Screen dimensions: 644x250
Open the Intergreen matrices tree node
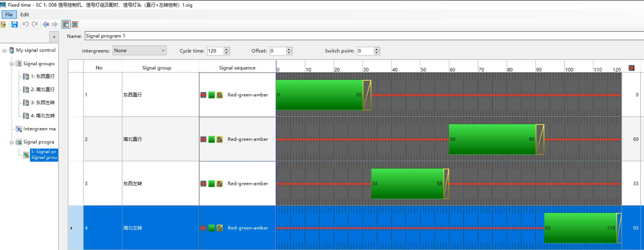pos(39,129)
